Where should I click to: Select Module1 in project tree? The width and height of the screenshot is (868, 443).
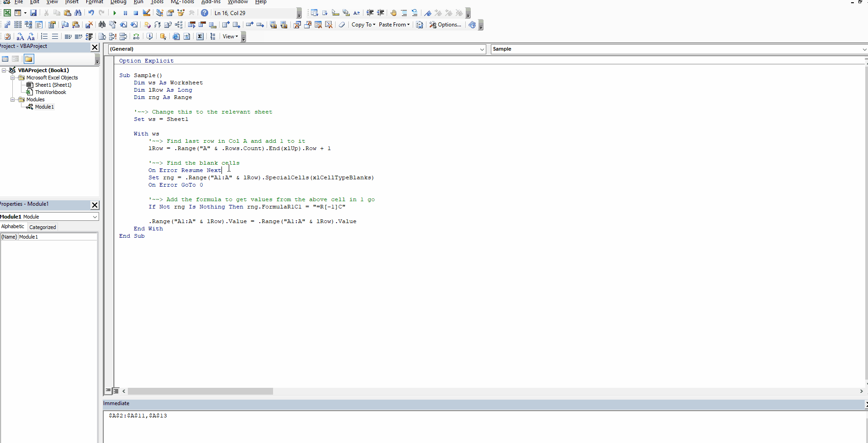[44, 107]
